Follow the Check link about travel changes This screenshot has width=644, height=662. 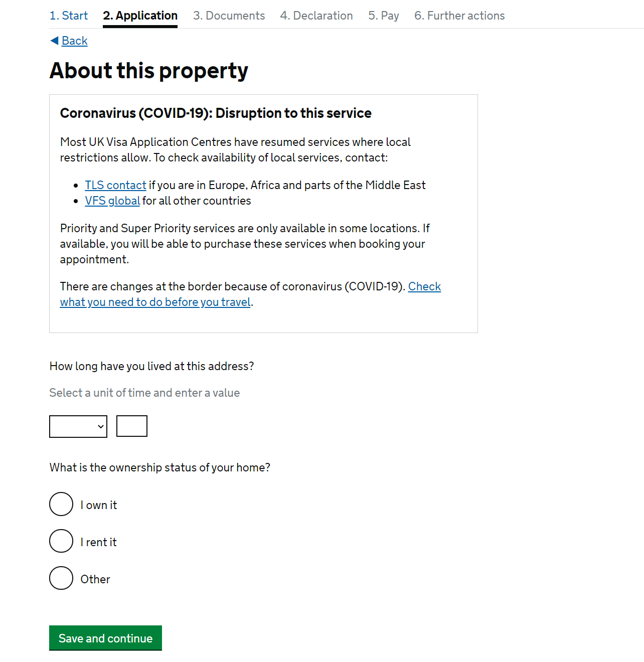[424, 286]
